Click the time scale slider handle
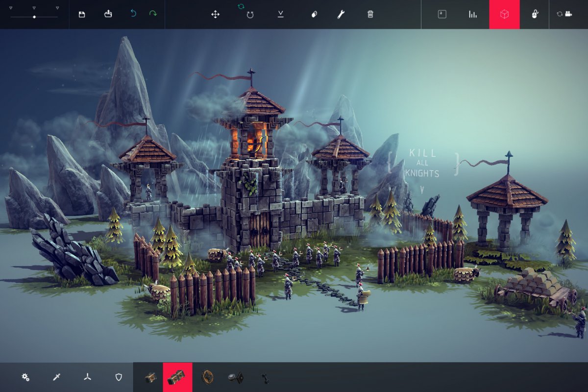Viewport: 588px width, 392px height. (x=34, y=17)
